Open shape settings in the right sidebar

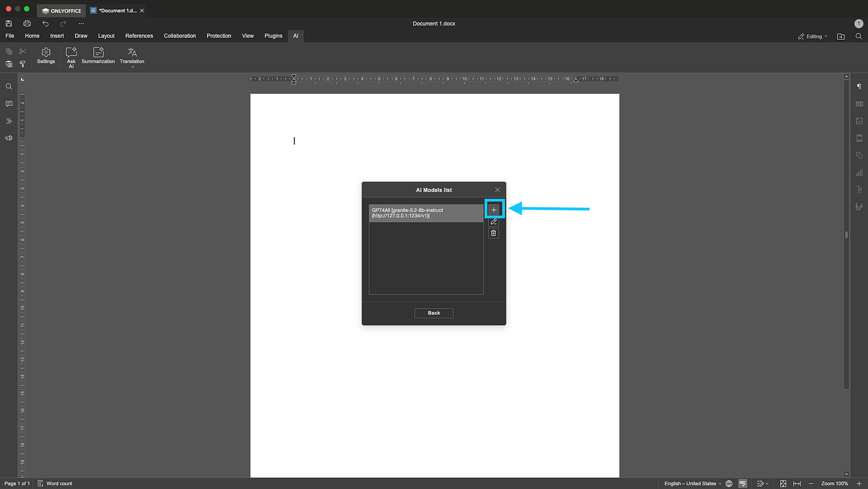click(859, 155)
